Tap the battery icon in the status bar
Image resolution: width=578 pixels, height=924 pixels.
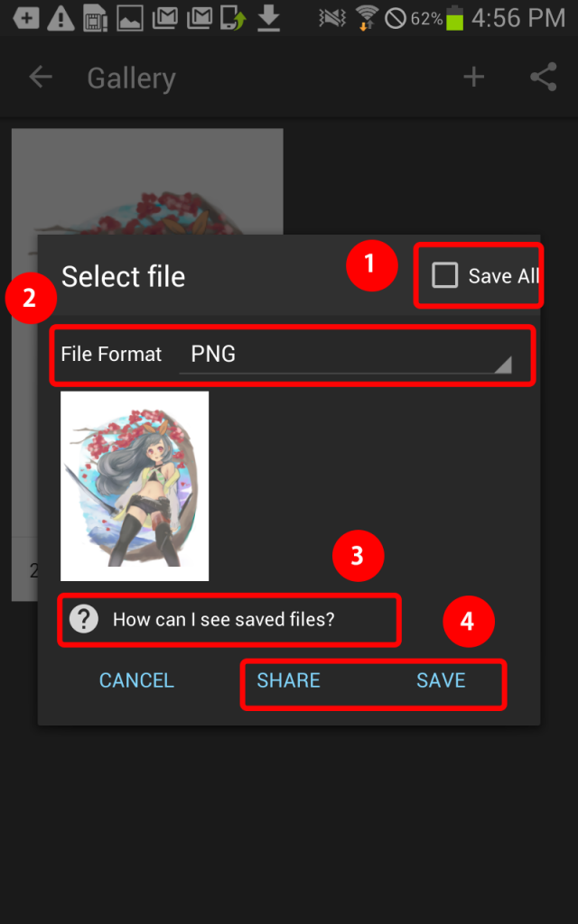coord(455,18)
